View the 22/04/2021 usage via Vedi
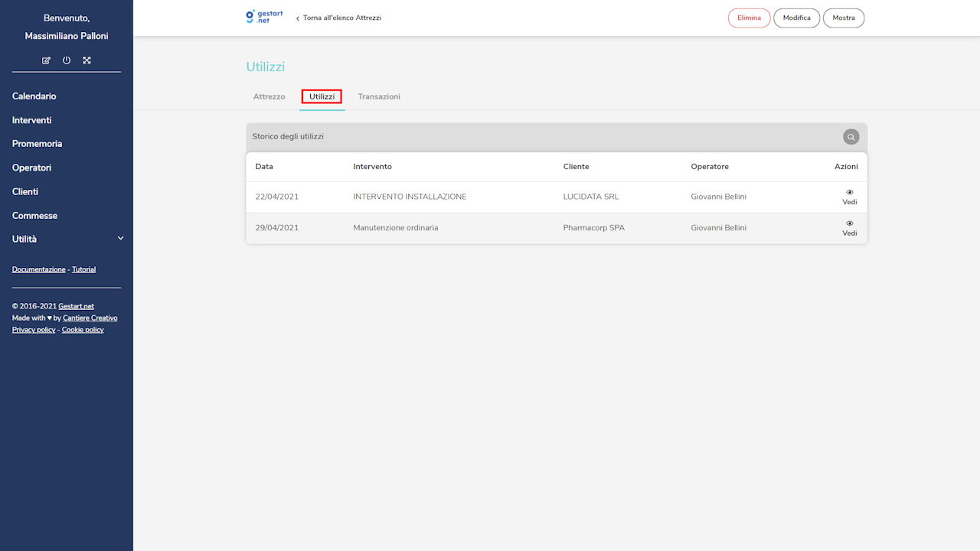This screenshot has width=980, height=551. [850, 197]
